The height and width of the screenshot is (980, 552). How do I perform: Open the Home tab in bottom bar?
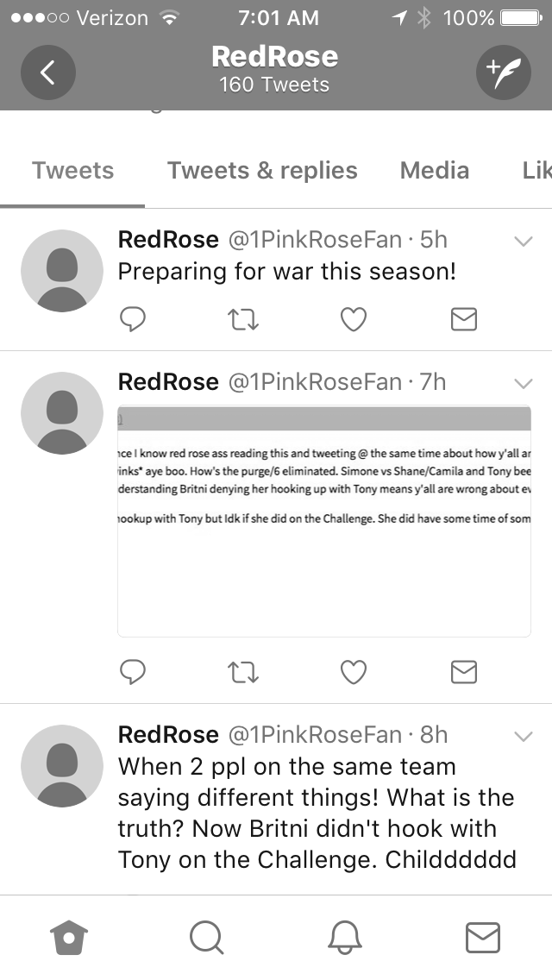(69, 938)
